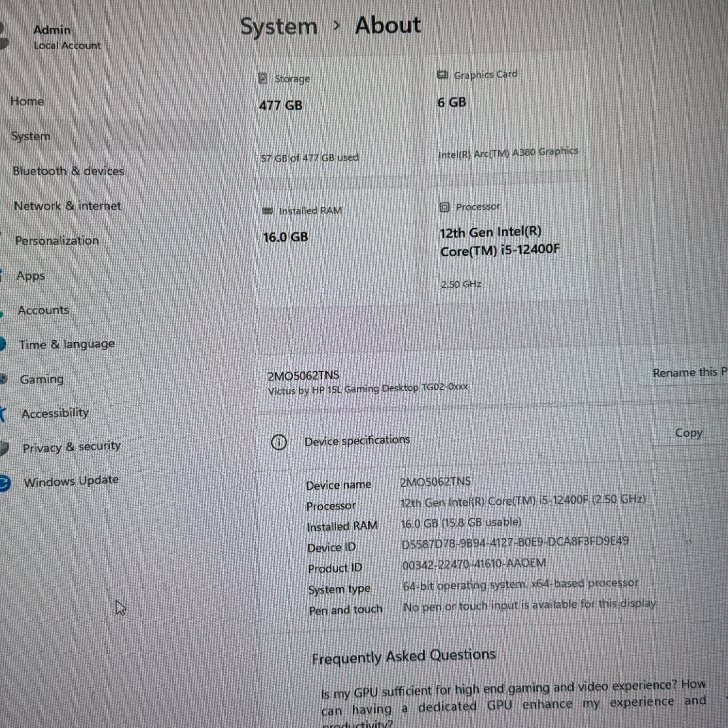Click the Accessibility sidebar icon
Screen dimensions: 728x728
click(x=3, y=414)
